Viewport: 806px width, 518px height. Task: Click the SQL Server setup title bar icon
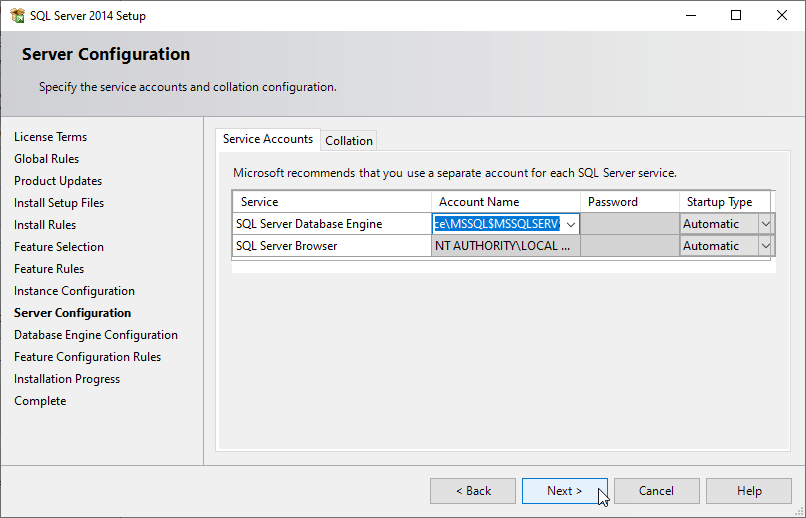pos(17,16)
